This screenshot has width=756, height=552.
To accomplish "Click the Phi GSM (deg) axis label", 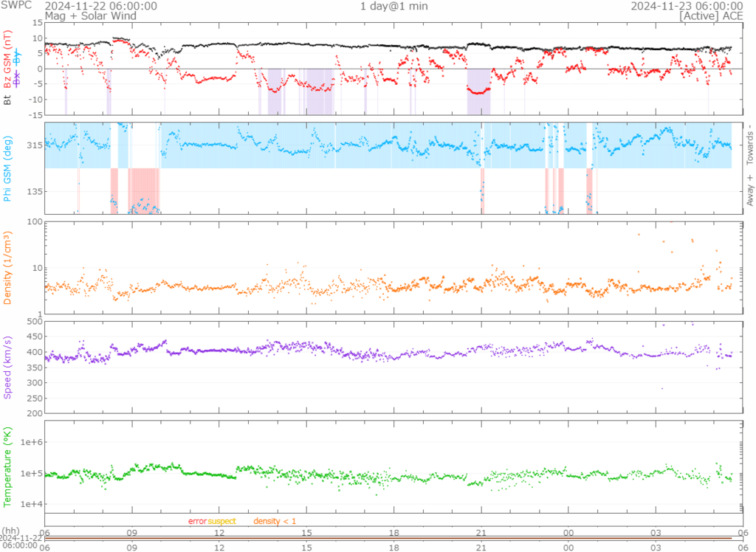I will click(x=7, y=169).
